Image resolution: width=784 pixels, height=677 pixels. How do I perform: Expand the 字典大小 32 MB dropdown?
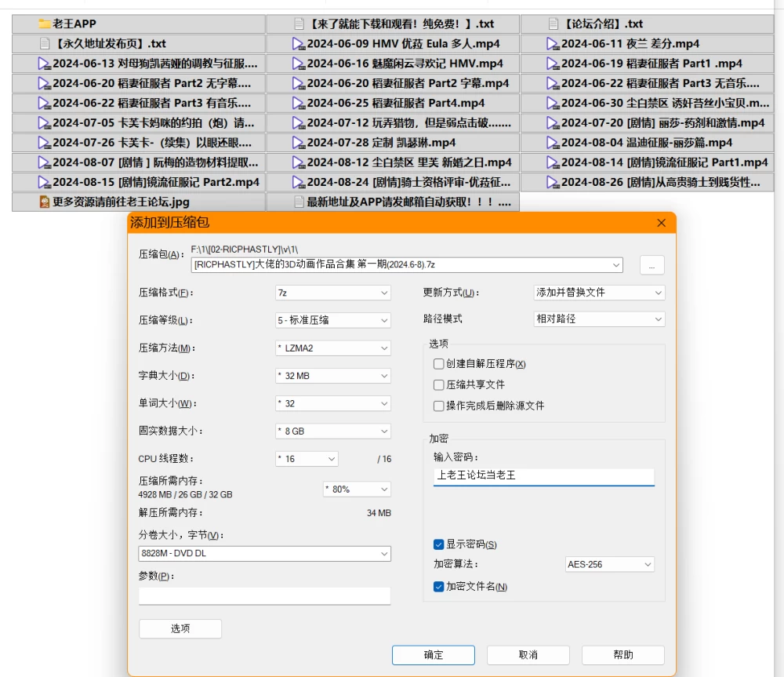333,376
